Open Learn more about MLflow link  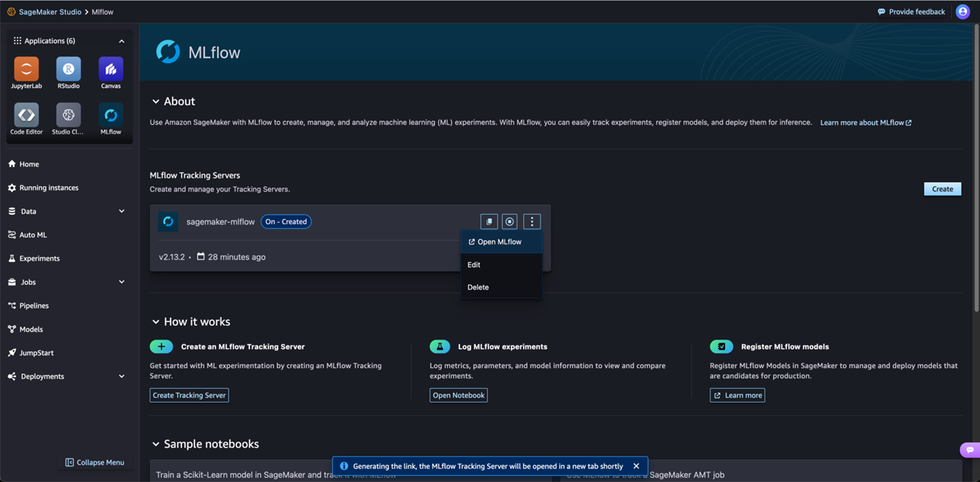tap(865, 122)
